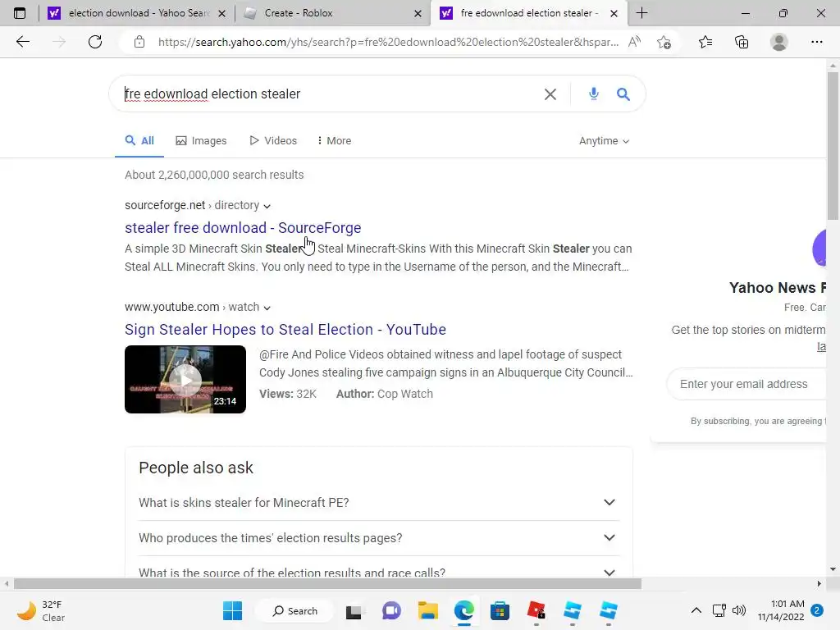Open weather widget showing 32°F Clear
This screenshot has height=630, width=840.
pyautogui.click(x=41, y=610)
